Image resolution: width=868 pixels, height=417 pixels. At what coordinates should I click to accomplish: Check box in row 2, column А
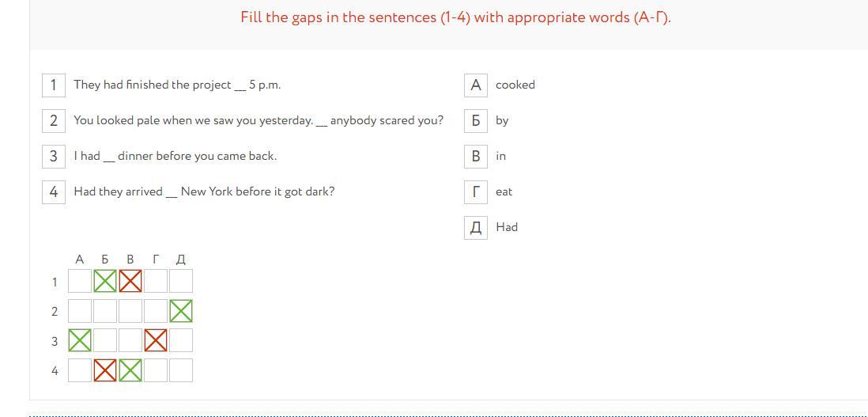click(x=80, y=311)
